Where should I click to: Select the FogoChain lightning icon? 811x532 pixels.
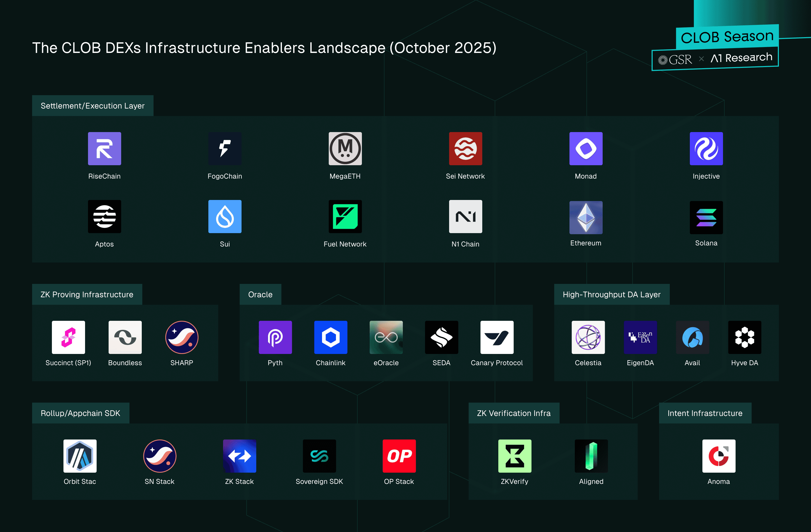click(x=225, y=148)
